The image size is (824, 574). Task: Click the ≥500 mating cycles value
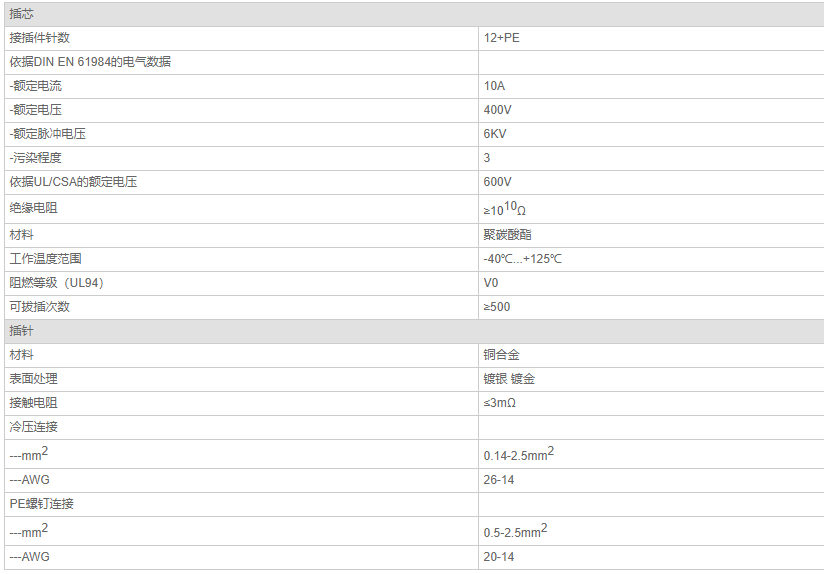[497, 307]
